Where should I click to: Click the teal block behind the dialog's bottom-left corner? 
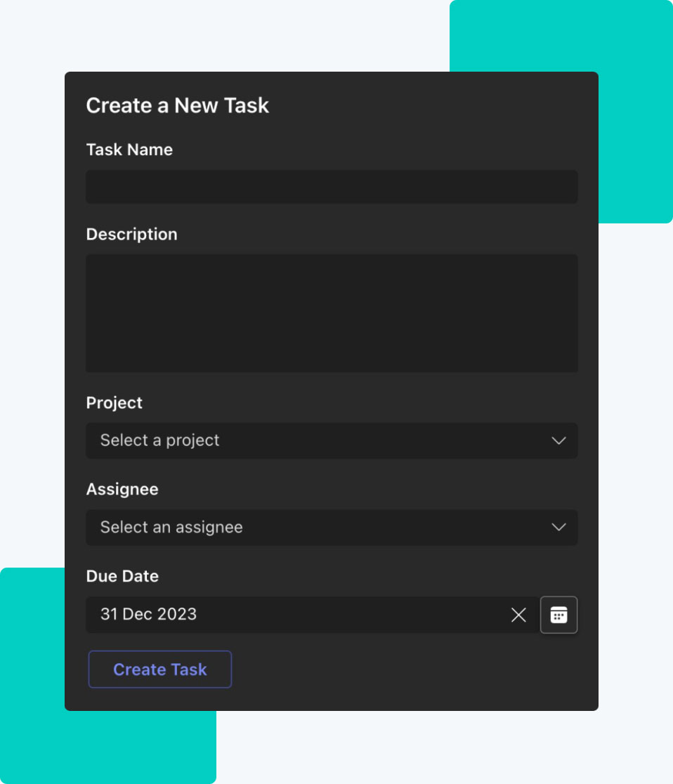[x=32, y=675]
